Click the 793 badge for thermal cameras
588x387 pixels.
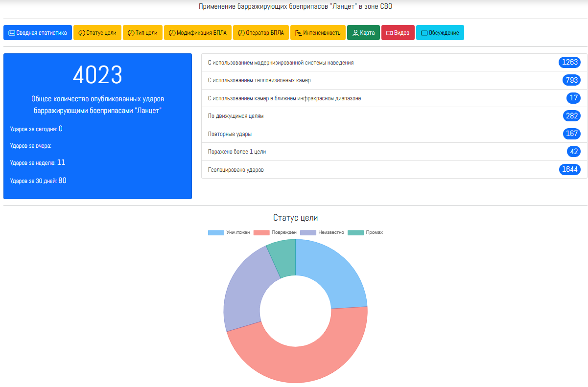pyautogui.click(x=571, y=80)
